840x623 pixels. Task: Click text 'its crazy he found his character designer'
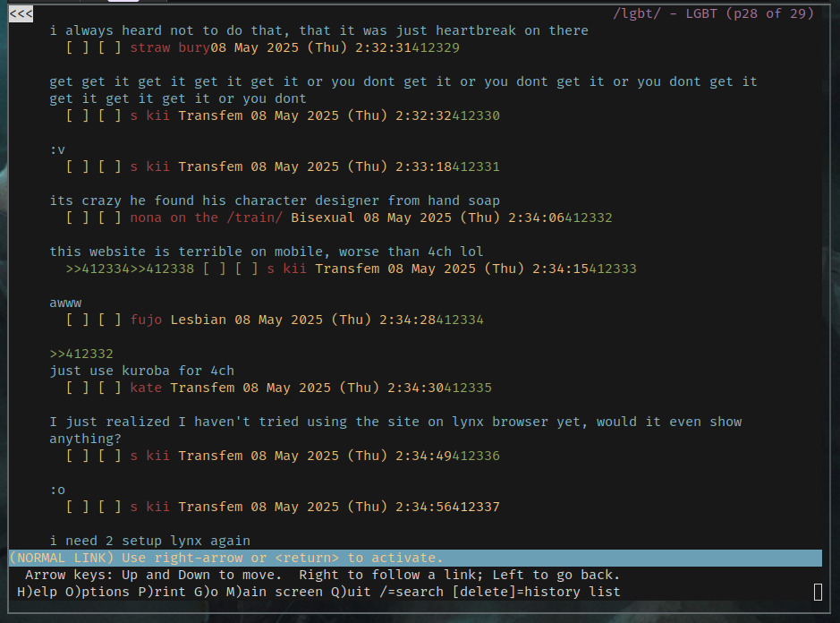pos(215,201)
